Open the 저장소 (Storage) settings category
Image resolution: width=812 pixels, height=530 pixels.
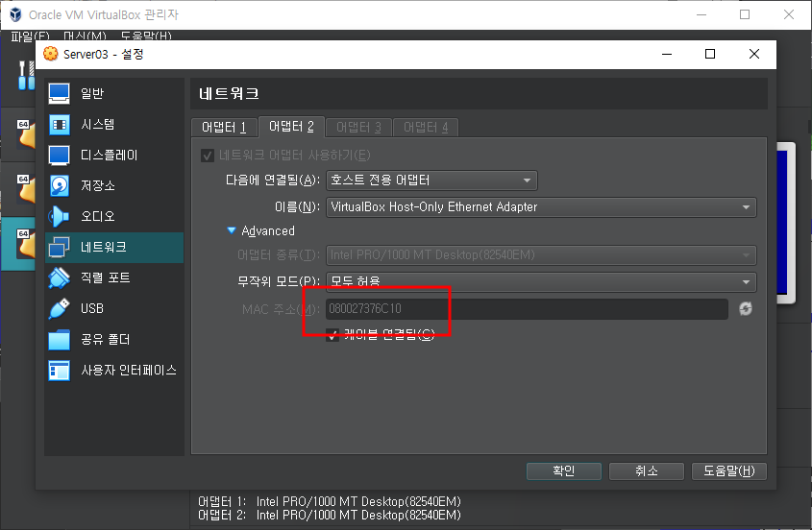click(114, 186)
